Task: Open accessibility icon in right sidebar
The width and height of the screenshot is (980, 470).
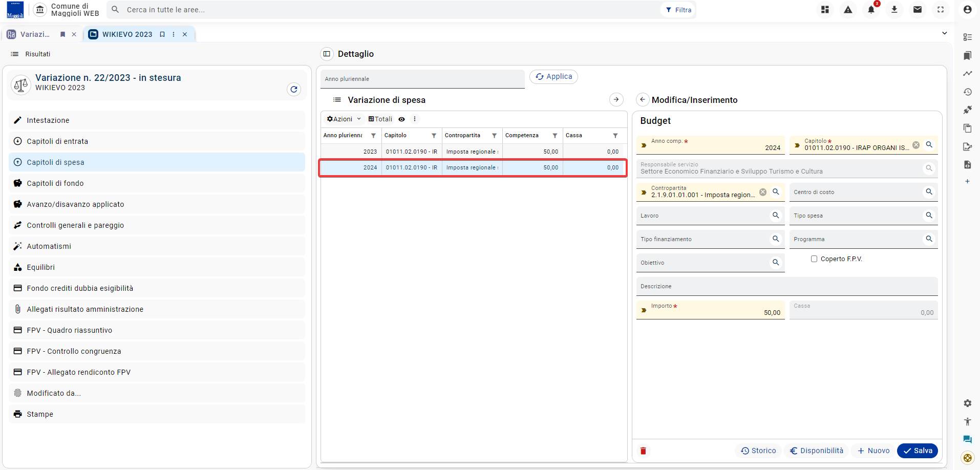Action: click(967, 421)
